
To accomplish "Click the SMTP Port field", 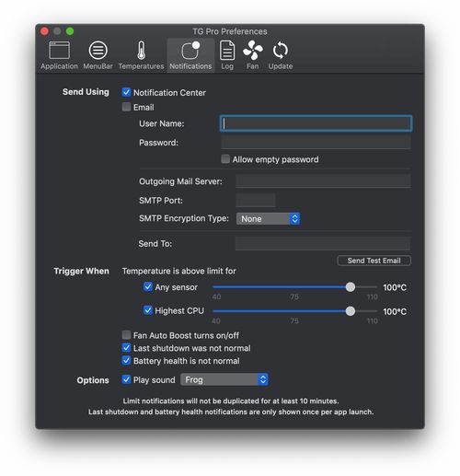I will pyautogui.click(x=256, y=200).
